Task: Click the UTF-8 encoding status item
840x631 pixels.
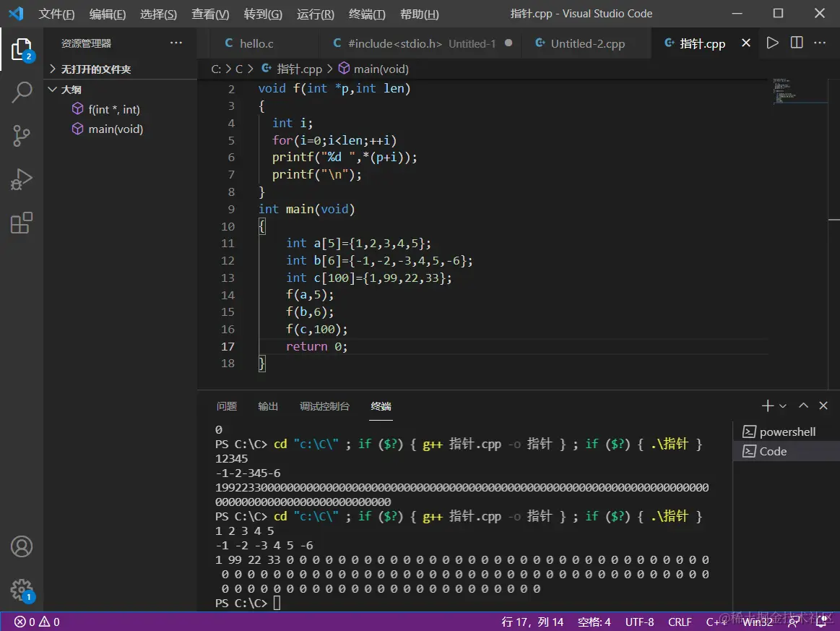Action: pyautogui.click(x=639, y=622)
